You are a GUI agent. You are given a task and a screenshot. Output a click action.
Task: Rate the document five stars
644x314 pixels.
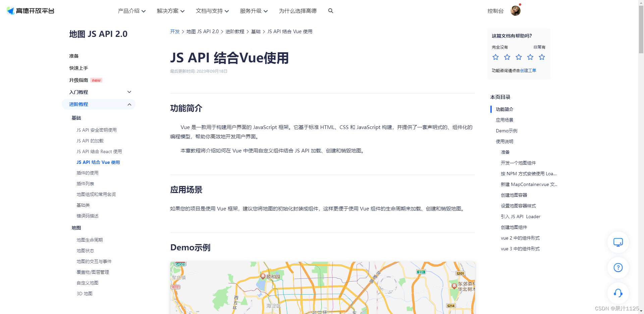tap(542, 57)
